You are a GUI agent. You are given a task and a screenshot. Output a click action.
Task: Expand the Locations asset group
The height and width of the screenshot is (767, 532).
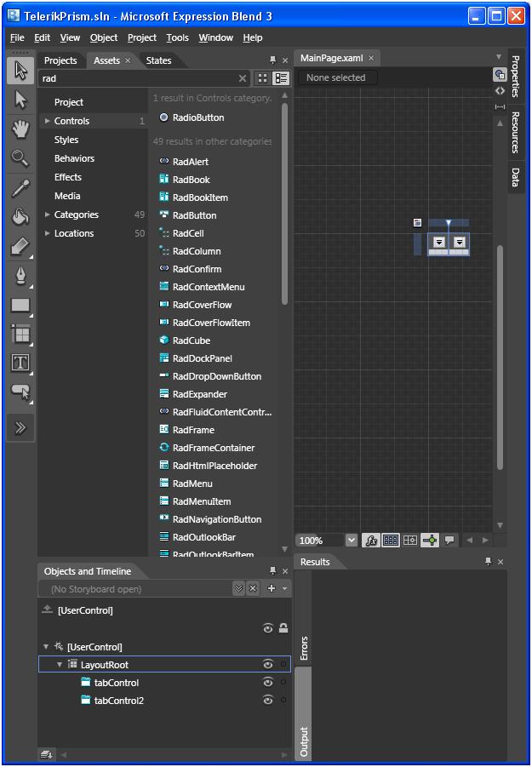click(48, 233)
